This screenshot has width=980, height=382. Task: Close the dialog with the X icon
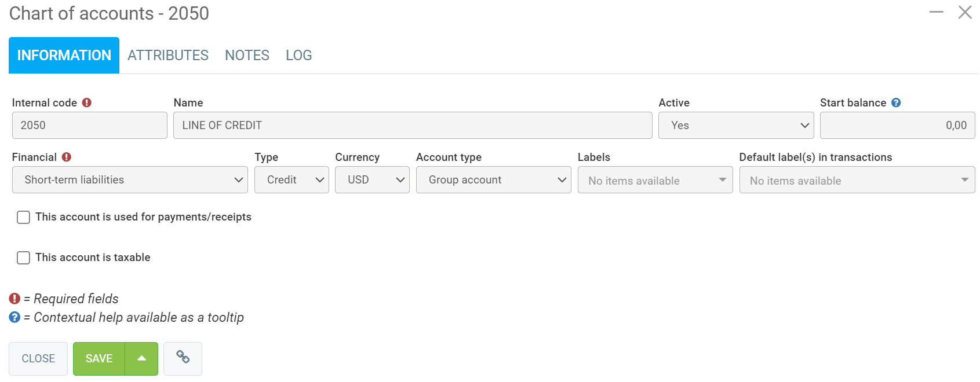point(965,12)
